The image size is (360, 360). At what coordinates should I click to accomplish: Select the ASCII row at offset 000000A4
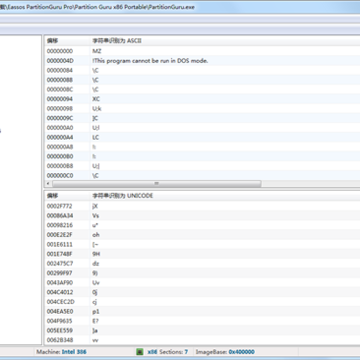202,137
